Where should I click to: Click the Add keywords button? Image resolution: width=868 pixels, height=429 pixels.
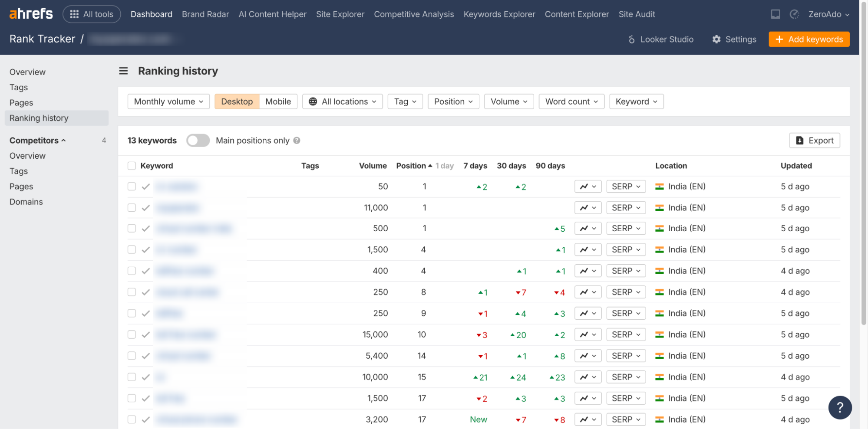pyautogui.click(x=809, y=39)
